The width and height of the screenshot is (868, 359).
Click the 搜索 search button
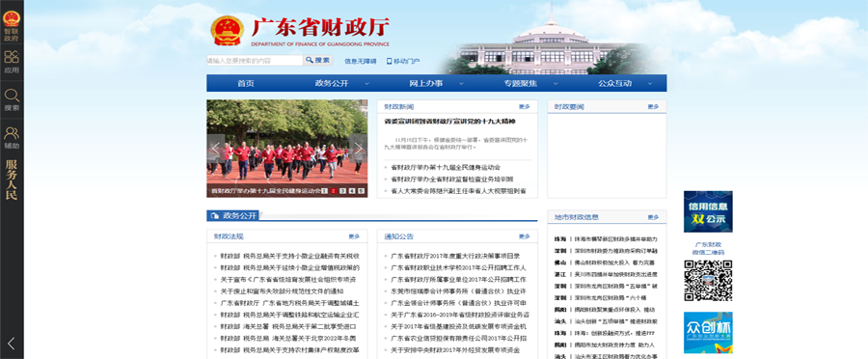click(317, 61)
